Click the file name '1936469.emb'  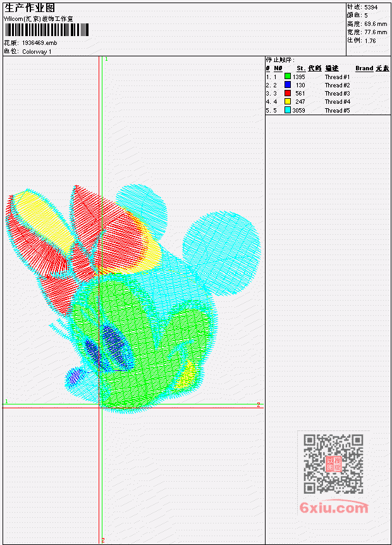[x=40, y=43]
